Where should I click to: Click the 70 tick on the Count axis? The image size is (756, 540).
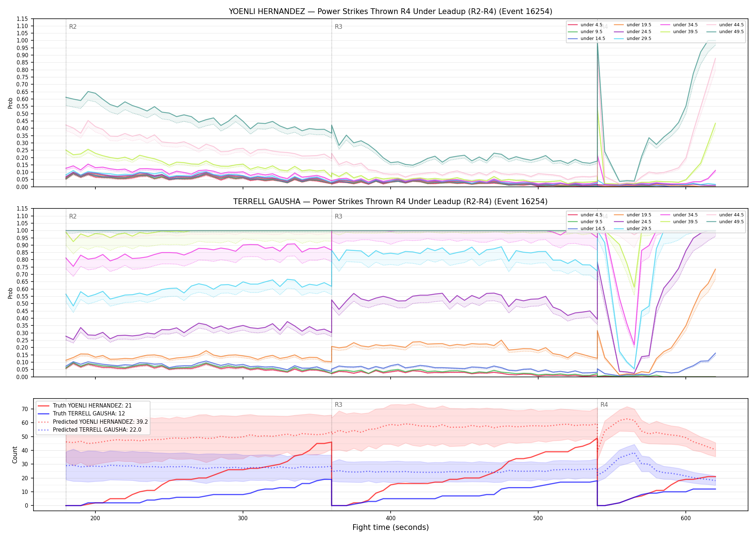click(25, 409)
